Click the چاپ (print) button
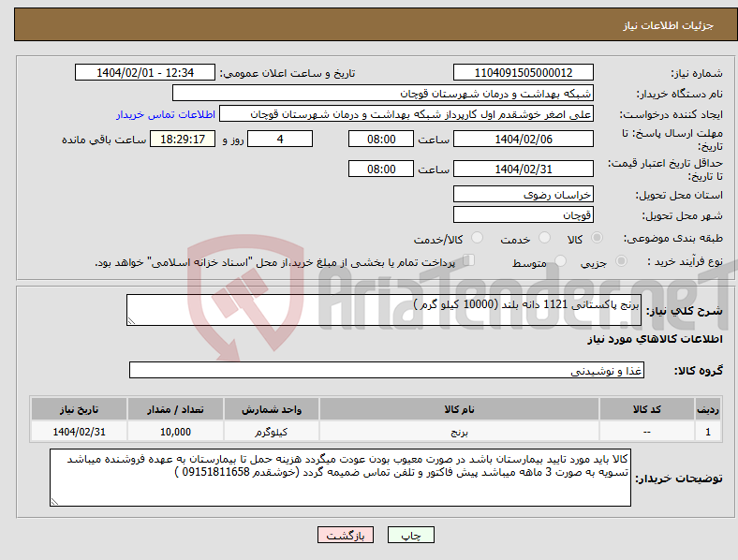 click(x=410, y=535)
